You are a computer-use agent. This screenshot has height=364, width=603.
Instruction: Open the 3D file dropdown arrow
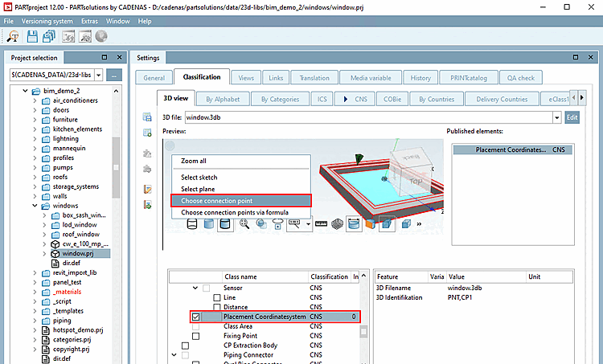(556, 117)
